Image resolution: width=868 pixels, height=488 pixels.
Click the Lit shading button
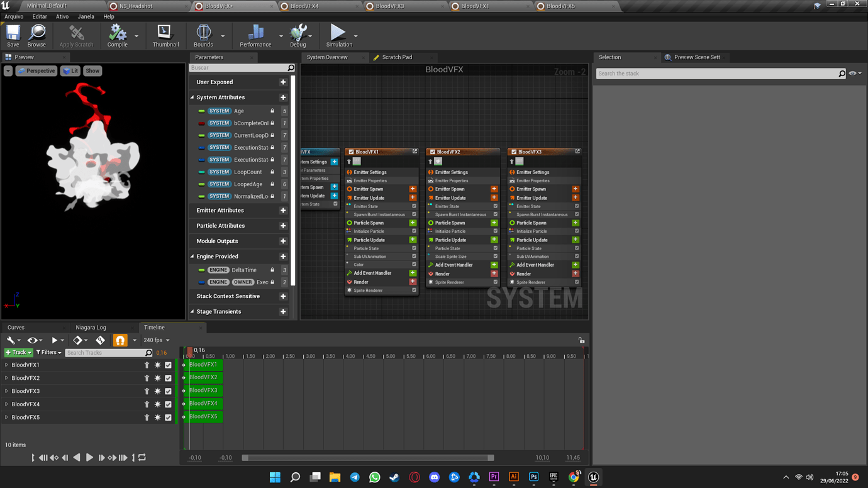tap(70, 70)
